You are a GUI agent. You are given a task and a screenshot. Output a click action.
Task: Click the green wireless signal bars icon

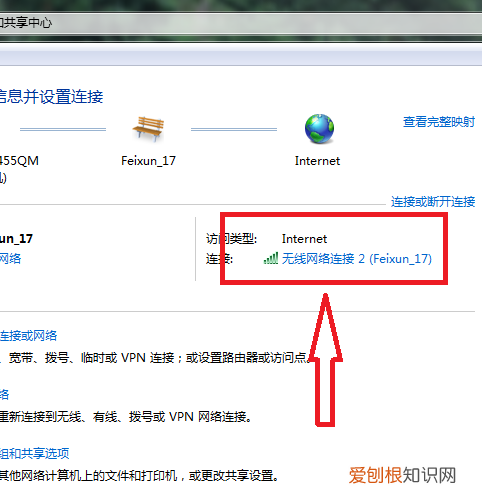tap(271, 258)
